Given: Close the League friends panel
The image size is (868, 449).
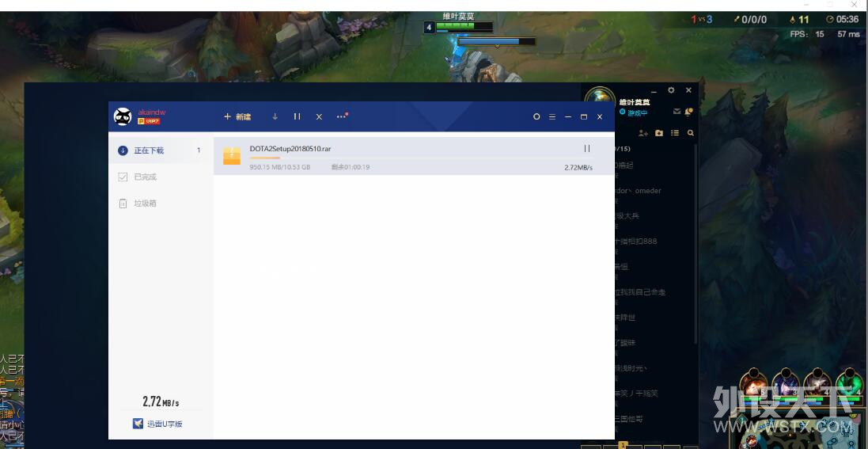Looking at the screenshot, I should (688, 89).
